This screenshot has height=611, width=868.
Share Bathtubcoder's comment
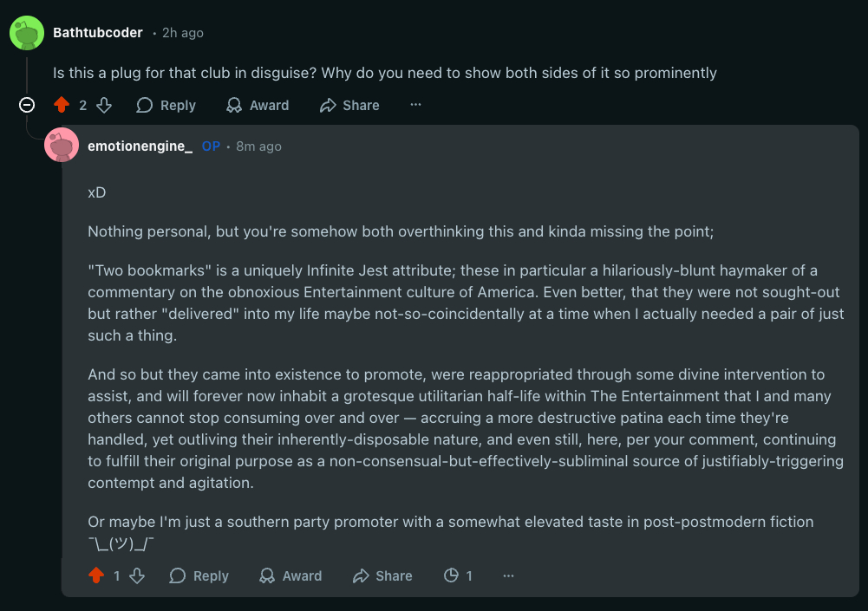click(x=349, y=105)
